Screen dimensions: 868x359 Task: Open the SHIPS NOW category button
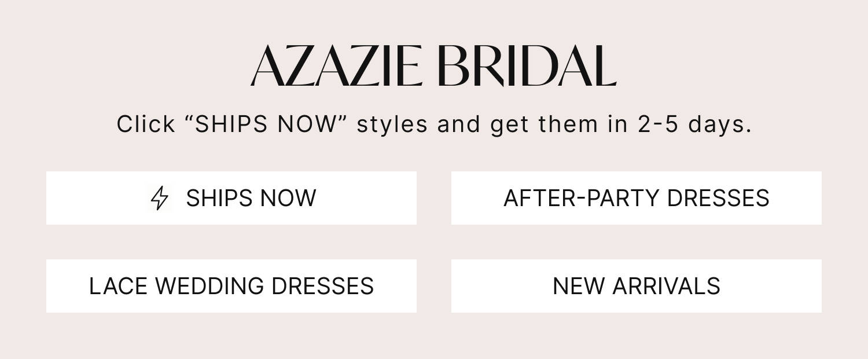click(231, 198)
